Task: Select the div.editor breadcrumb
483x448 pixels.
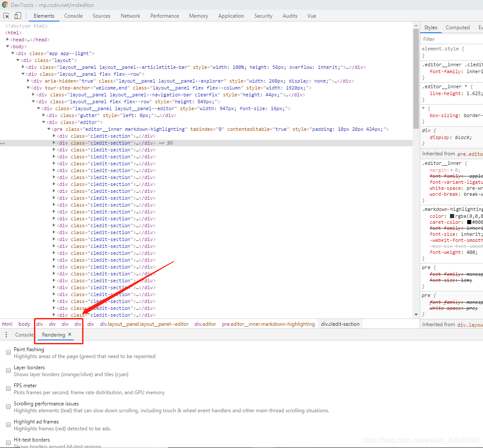Action: (x=205, y=324)
